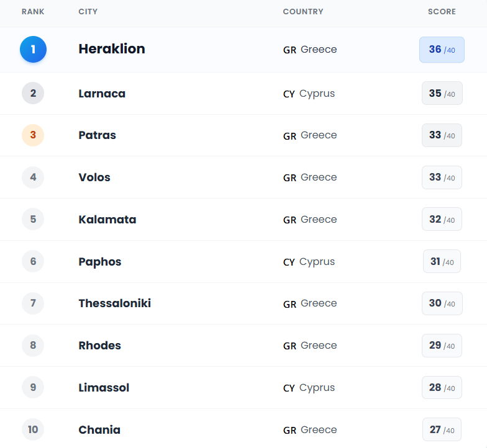The image size is (487, 448).
Task: Sort by the City column header
Action: click(88, 12)
